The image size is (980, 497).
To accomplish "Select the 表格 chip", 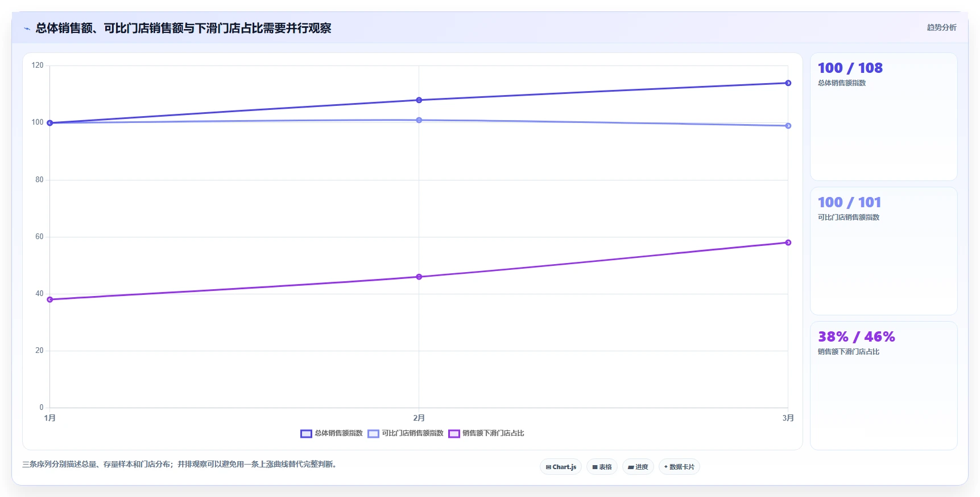I will point(602,467).
